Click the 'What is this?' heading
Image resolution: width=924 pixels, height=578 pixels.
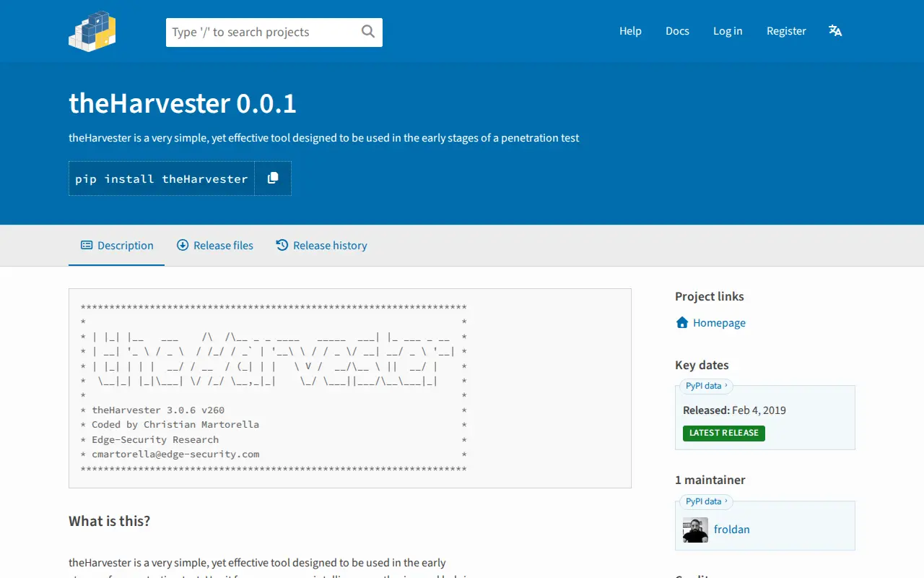(110, 522)
